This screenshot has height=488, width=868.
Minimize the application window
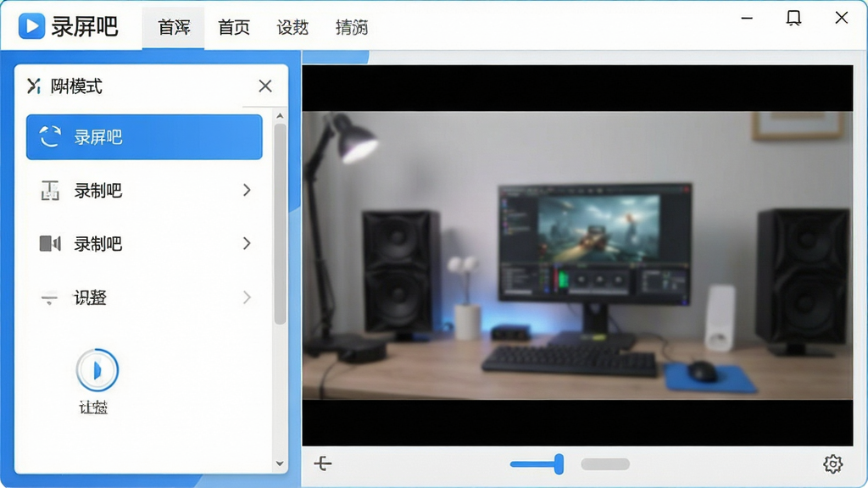click(747, 19)
